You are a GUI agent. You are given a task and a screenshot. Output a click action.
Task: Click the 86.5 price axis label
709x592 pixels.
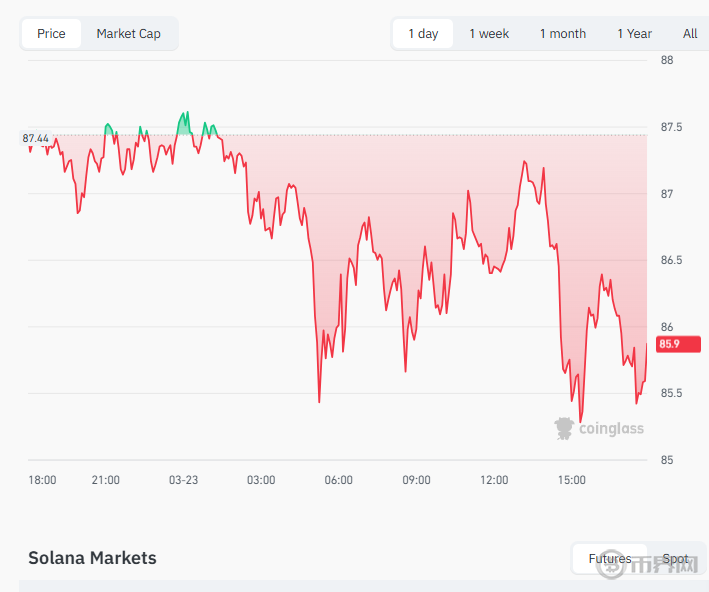coord(671,260)
